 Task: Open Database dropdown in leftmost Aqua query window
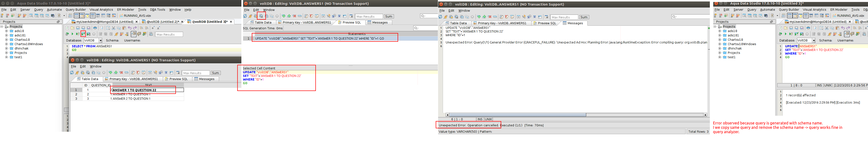click(x=100, y=41)
